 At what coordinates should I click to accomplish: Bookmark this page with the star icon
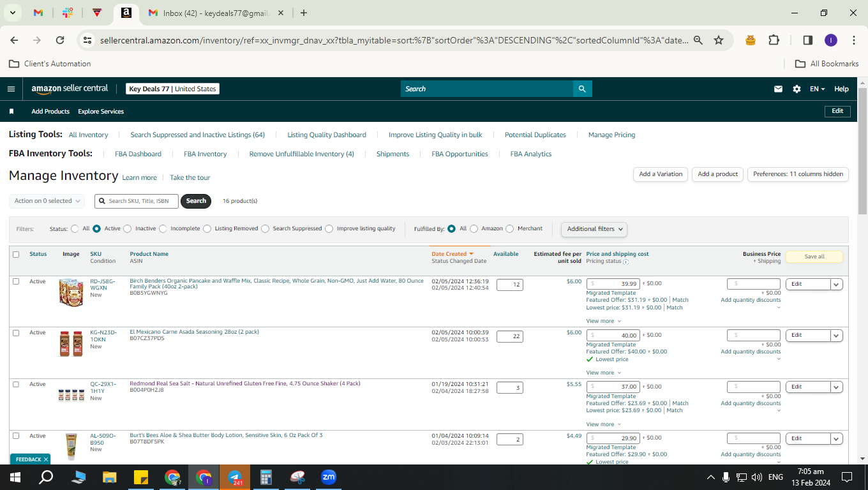point(719,40)
